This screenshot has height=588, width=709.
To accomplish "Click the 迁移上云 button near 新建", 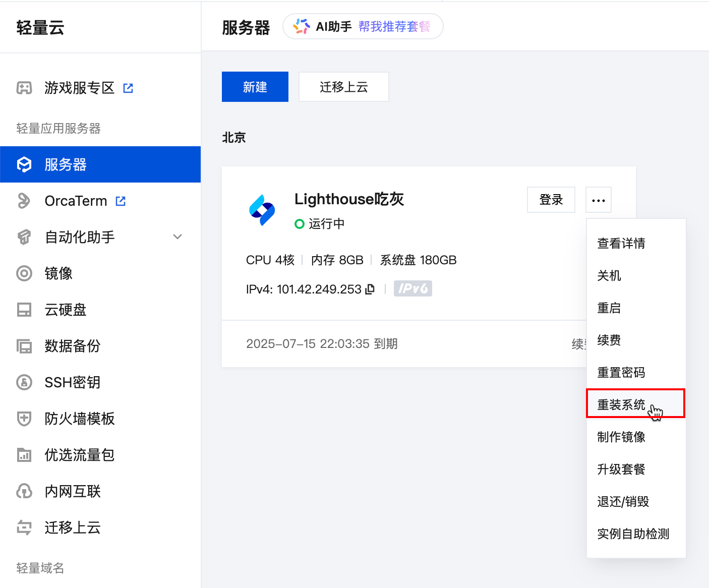I will [344, 87].
